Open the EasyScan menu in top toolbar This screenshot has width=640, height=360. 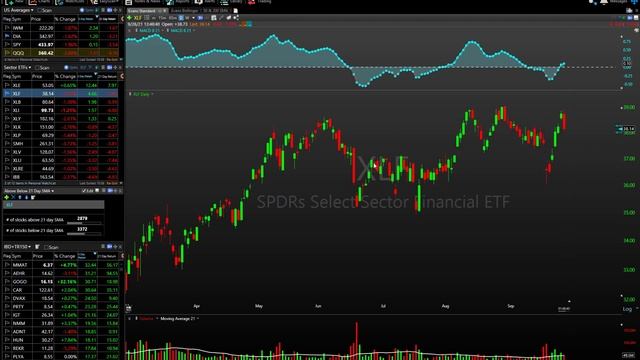pyautogui.click(x=103, y=2)
